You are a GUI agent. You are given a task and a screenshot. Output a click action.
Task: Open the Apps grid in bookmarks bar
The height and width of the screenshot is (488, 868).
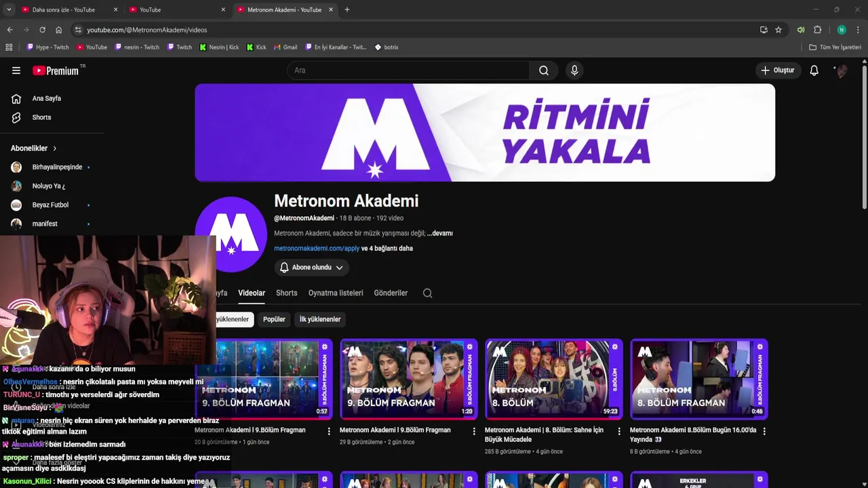tap(9, 47)
